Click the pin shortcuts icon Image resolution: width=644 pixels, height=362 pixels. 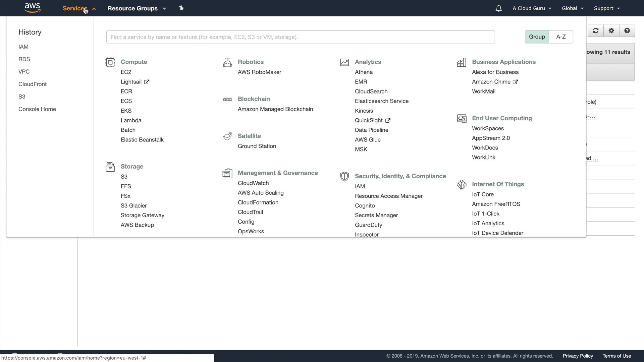181,8
